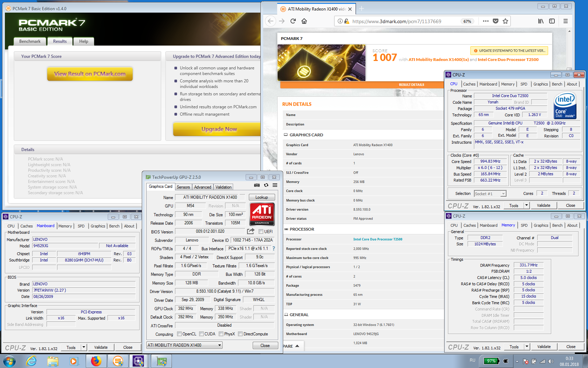Click the webpage vertical scrollbar up arrow
Viewport: 588px width, 368px height.
point(569,32)
